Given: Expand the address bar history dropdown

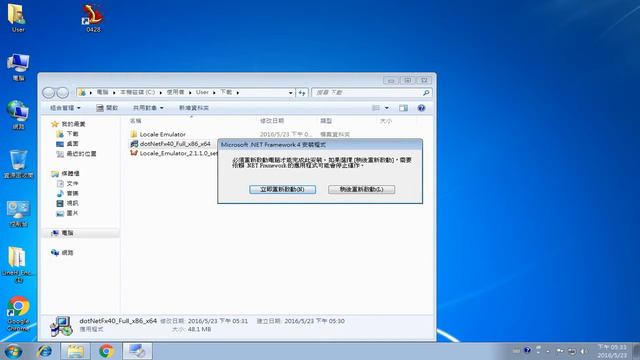Looking at the screenshot, I should point(291,93).
